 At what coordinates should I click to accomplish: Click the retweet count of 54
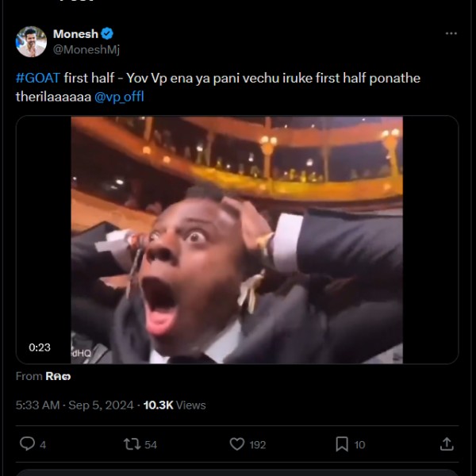pyautogui.click(x=151, y=445)
